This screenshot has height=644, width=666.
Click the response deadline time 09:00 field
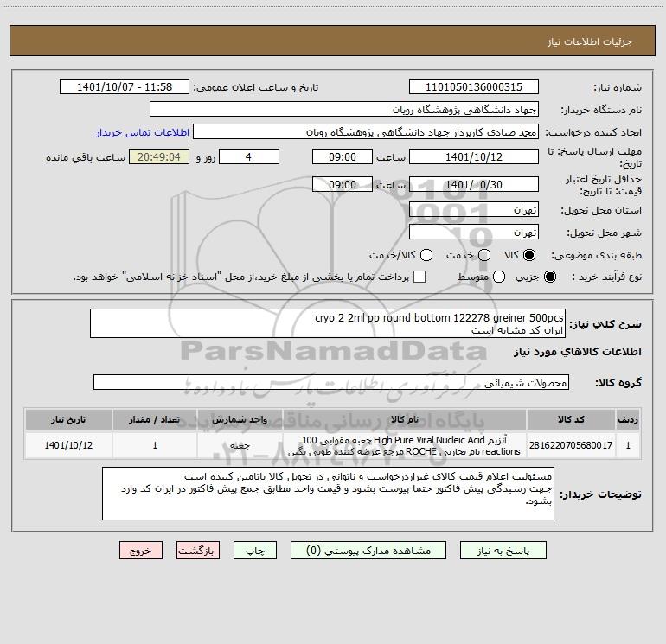click(343, 157)
